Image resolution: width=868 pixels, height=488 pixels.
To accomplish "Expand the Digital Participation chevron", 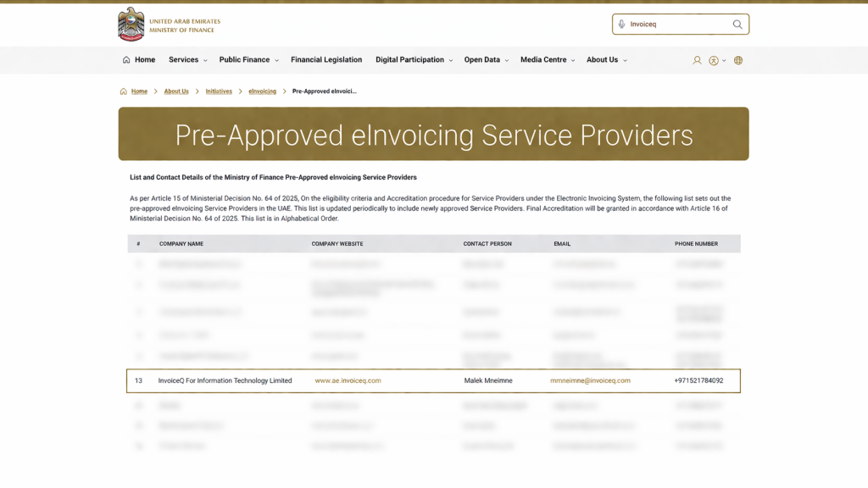I will pyautogui.click(x=451, y=60).
